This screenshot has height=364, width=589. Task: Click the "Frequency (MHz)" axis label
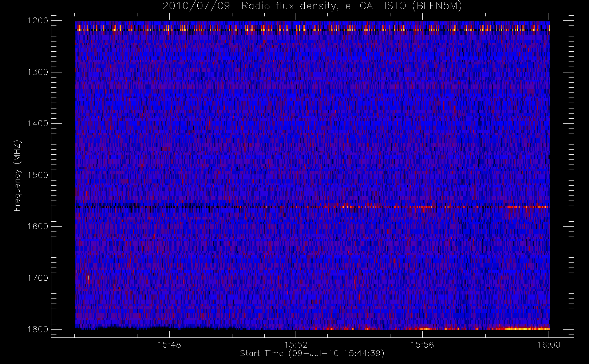click(17, 175)
